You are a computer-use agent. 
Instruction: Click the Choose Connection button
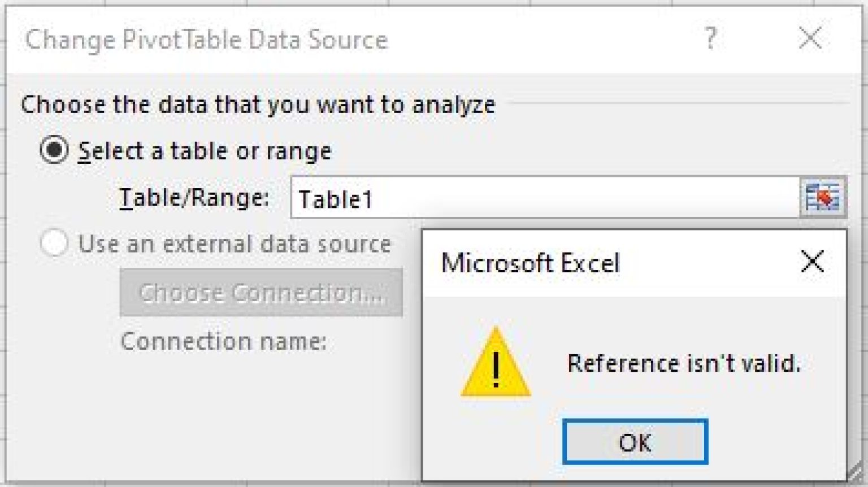pos(261,293)
